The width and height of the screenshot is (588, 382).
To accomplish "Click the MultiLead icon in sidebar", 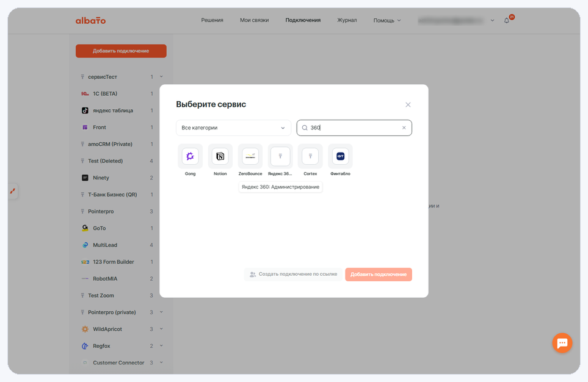I will coord(85,245).
